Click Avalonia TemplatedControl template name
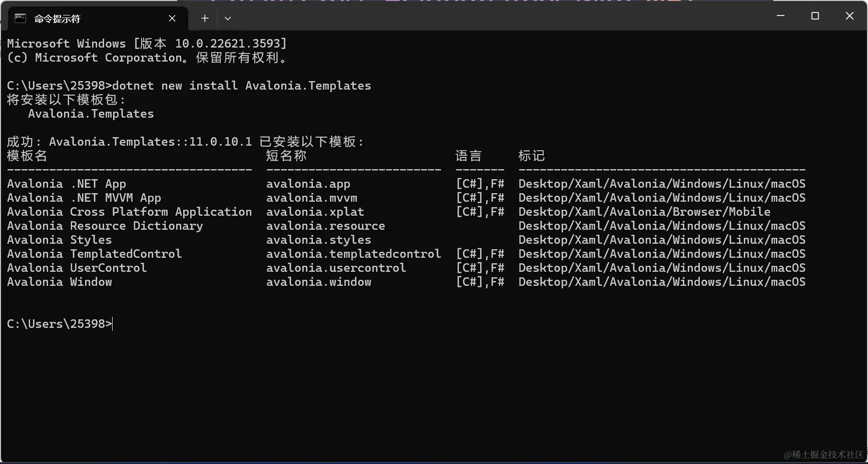Viewport: 868px width, 464px height. click(95, 254)
